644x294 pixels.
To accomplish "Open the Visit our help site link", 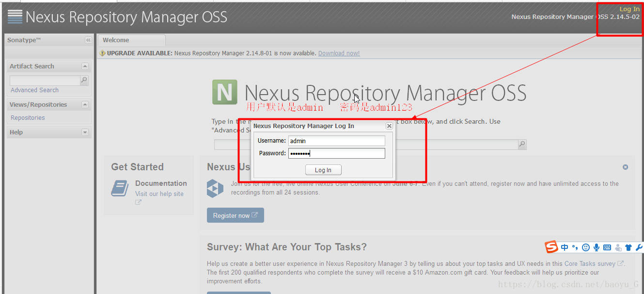I will [x=159, y=194].
